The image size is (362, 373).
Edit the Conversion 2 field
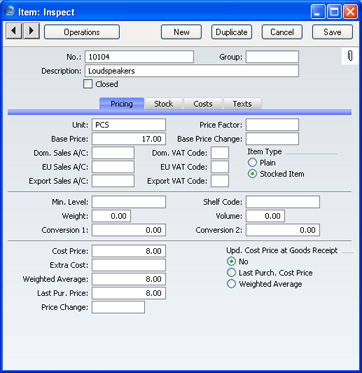(x=283, y=230)
